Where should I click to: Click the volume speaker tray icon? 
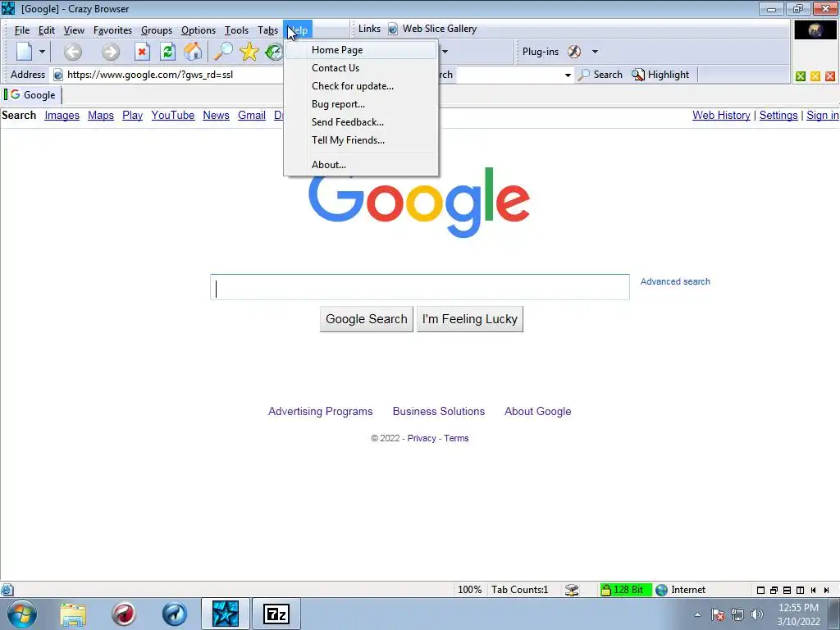tap(757, 614)
